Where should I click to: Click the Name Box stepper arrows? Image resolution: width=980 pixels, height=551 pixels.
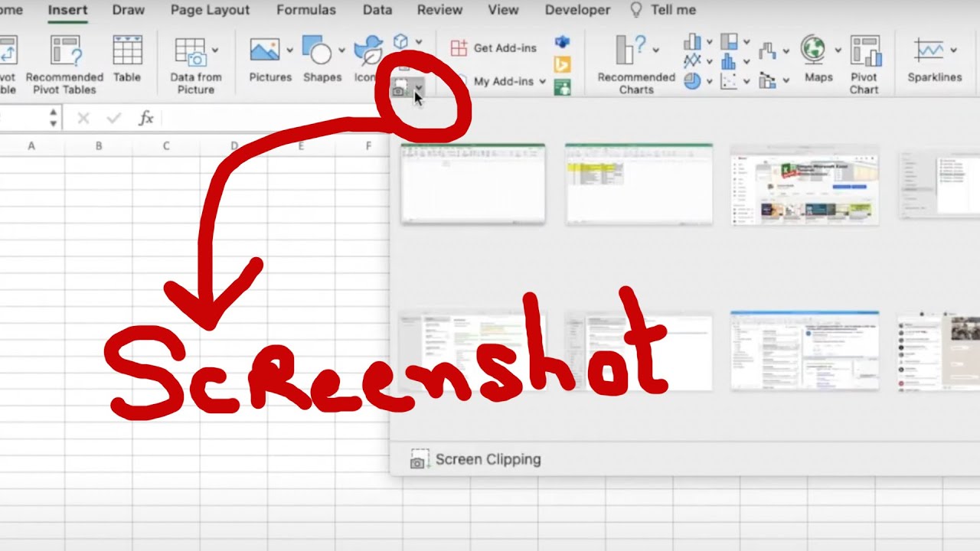click(53, 117)
